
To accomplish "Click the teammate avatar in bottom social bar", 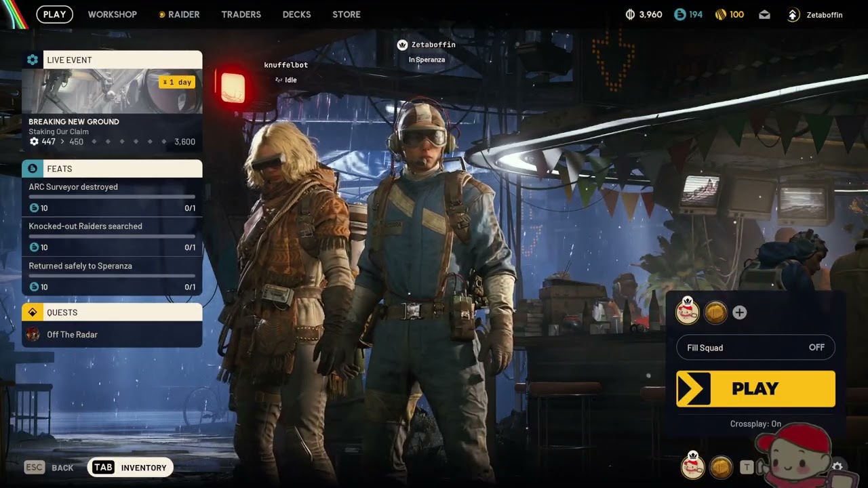I will pos(721,466).
